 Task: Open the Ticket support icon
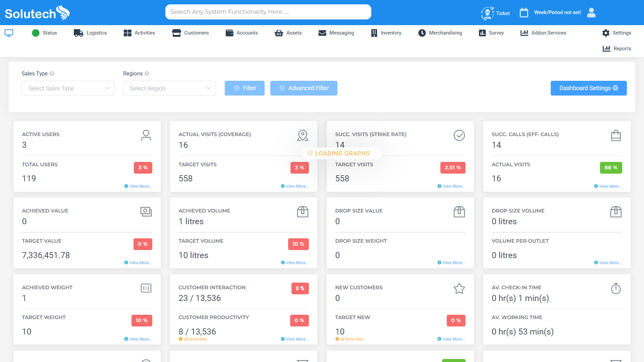coord(487,13)
